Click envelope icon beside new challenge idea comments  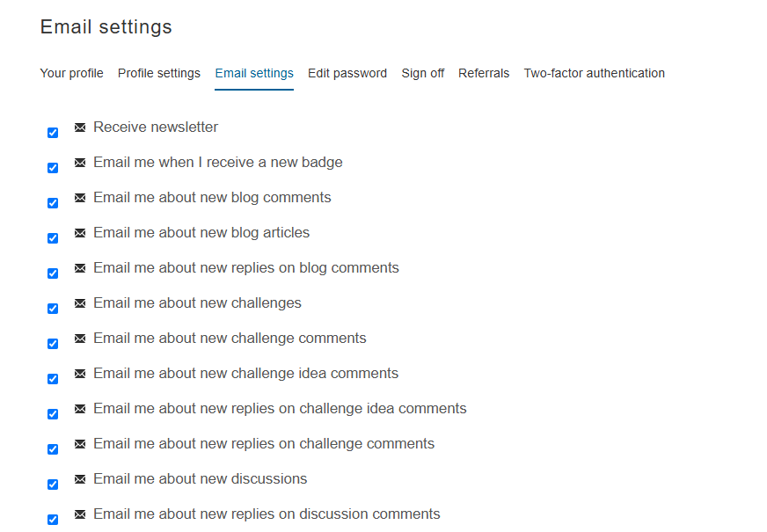80,374
